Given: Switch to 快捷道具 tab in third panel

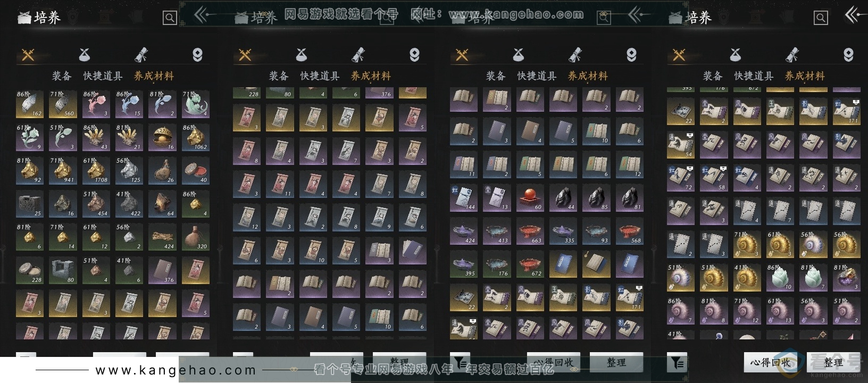Looking at the screenshot, I should tap(537, 76).
